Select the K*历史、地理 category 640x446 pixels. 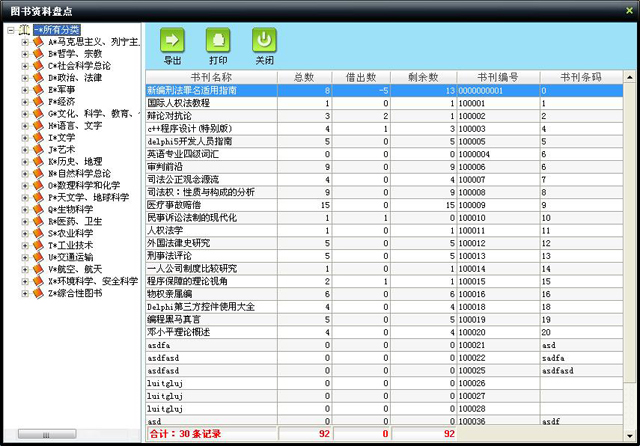pyautogui.click(x=74, y=161)
